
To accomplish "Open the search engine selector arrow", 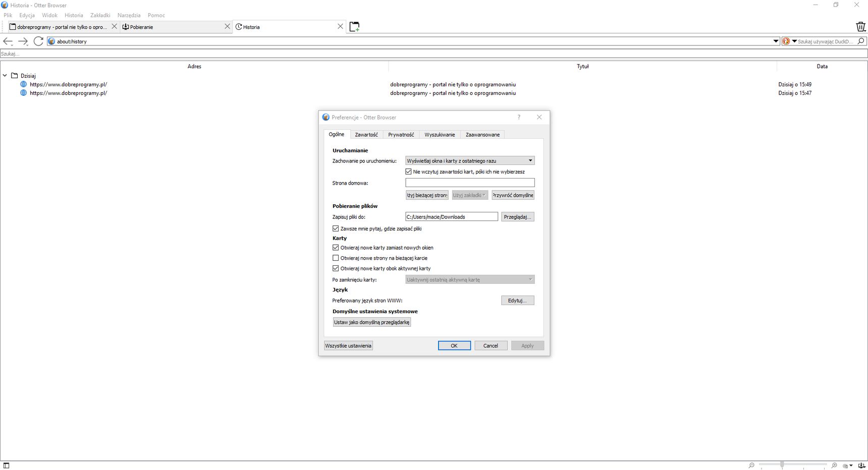I will pyautogui.click(x=794, y=41).
